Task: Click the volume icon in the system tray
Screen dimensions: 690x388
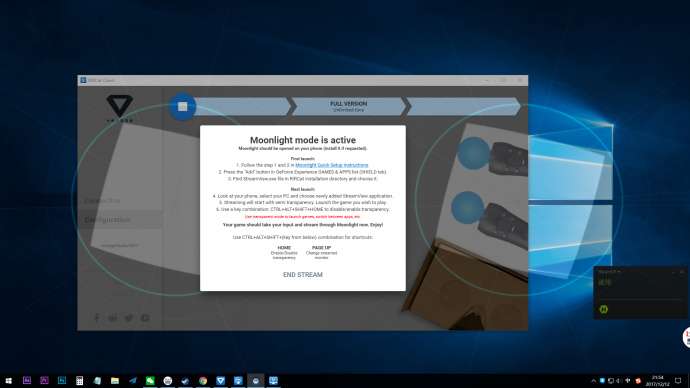Action: pyautogui.click(x=619, y=381)
